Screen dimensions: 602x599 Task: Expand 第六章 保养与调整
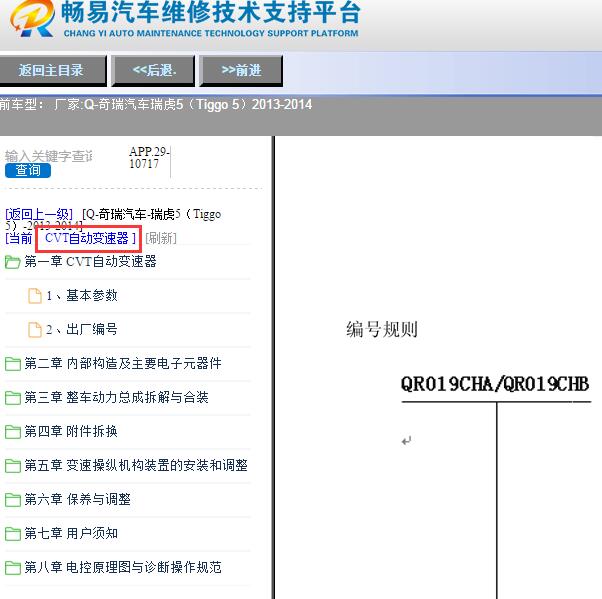(x=78, y=499)
